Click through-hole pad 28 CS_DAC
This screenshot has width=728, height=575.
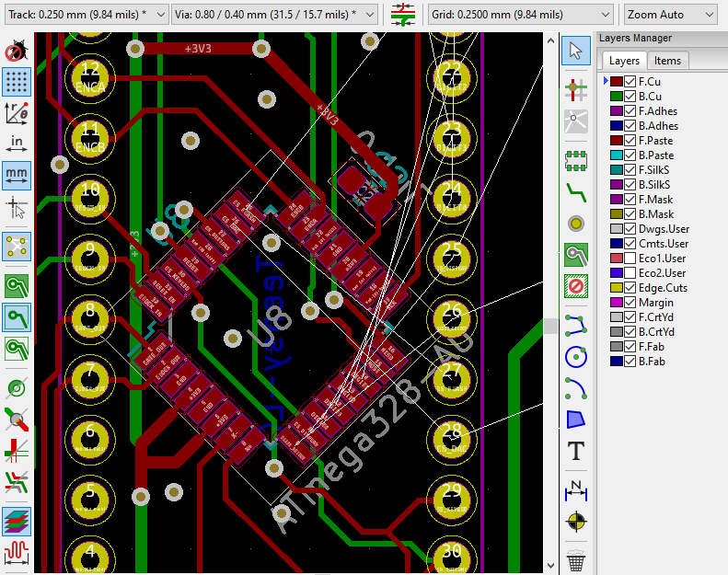451,439
